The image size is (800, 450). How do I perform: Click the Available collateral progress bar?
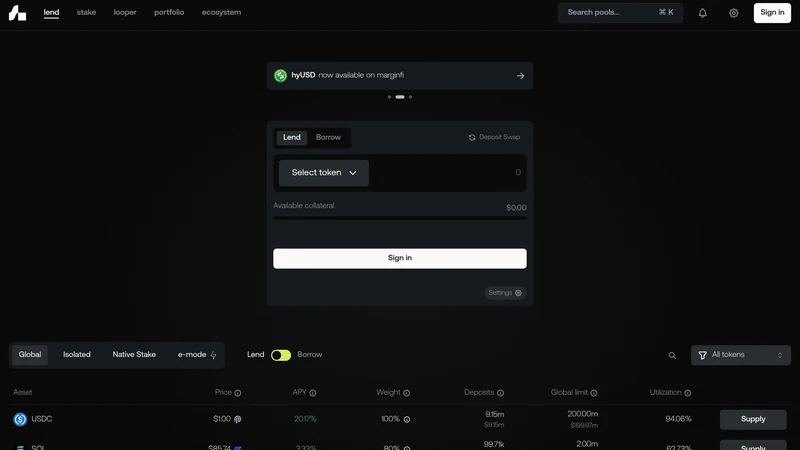(399, 218)
